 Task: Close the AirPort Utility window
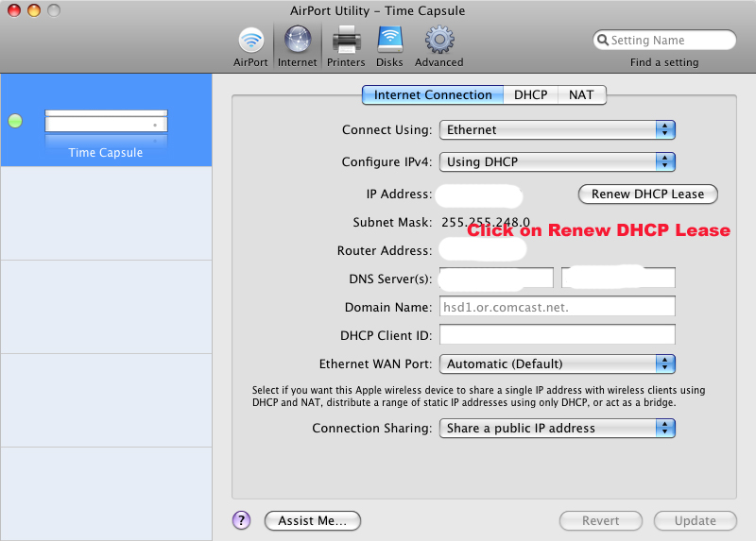pos(14,10)
